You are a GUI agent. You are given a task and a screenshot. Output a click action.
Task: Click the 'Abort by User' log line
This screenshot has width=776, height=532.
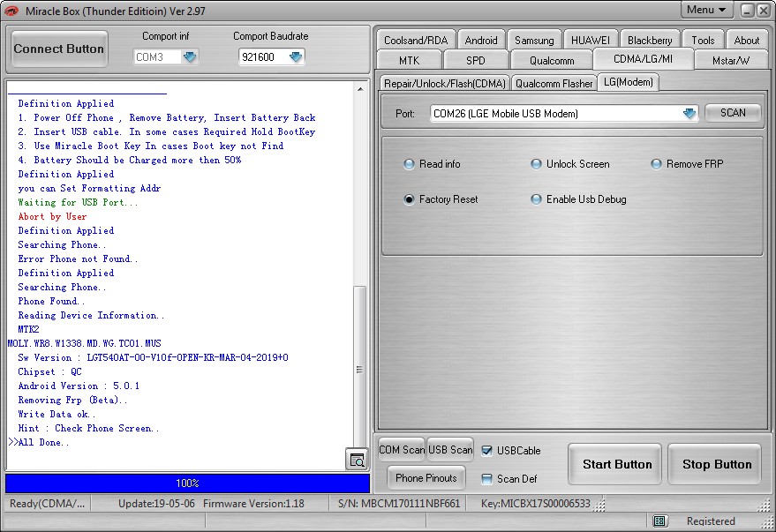tap(52, 216)
